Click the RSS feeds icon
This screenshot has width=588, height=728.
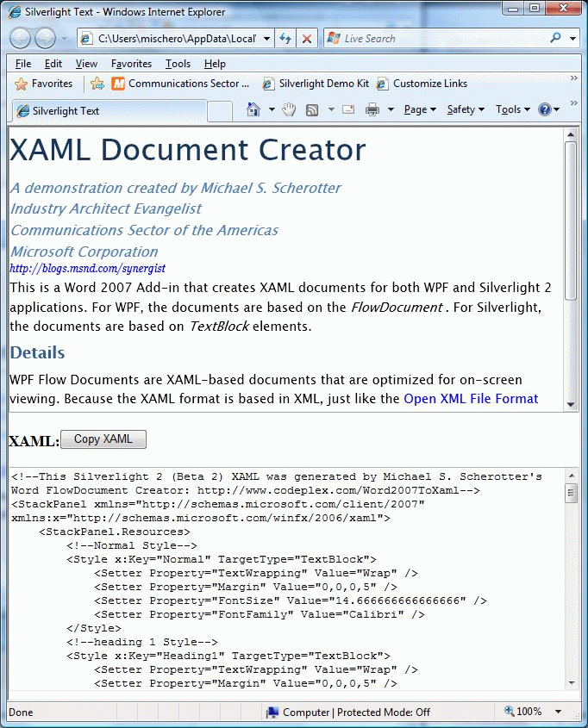point(312,109)
